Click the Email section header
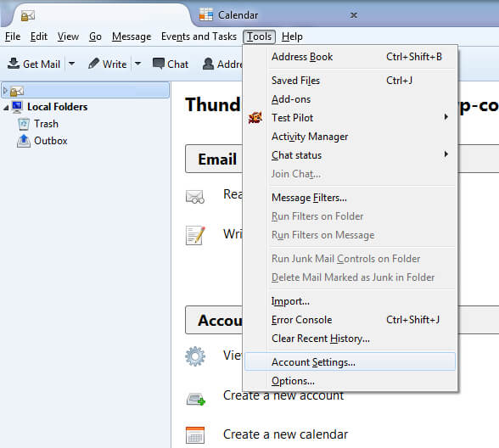This screenshot has width=499, height=448. pyautogui.click(x=217, y=160)
